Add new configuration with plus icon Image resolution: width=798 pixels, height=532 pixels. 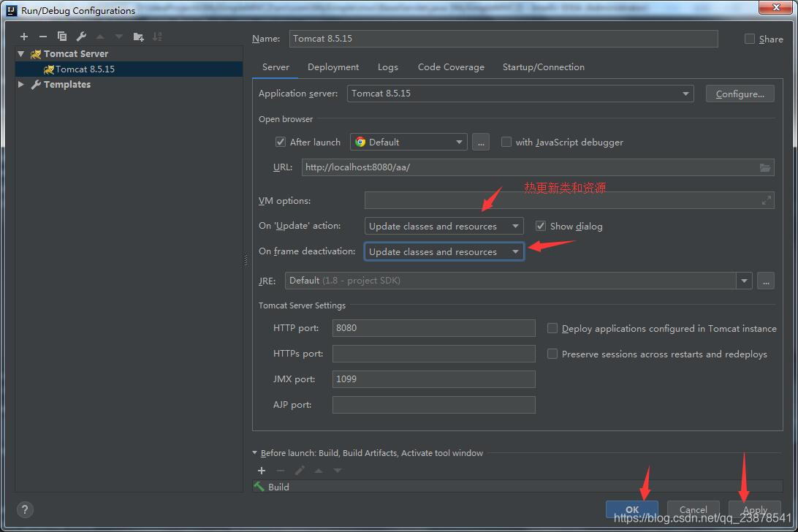[x=24, y=37]
